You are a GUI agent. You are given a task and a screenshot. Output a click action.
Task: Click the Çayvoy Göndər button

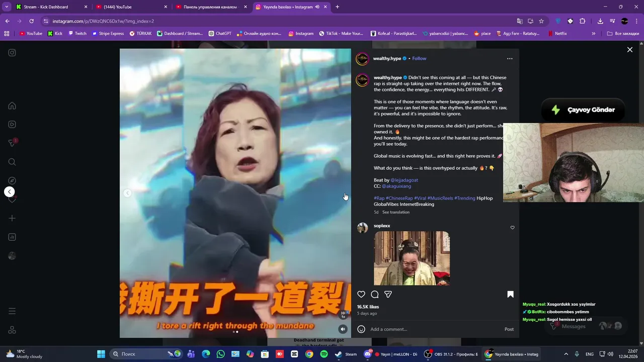point(583,110)
